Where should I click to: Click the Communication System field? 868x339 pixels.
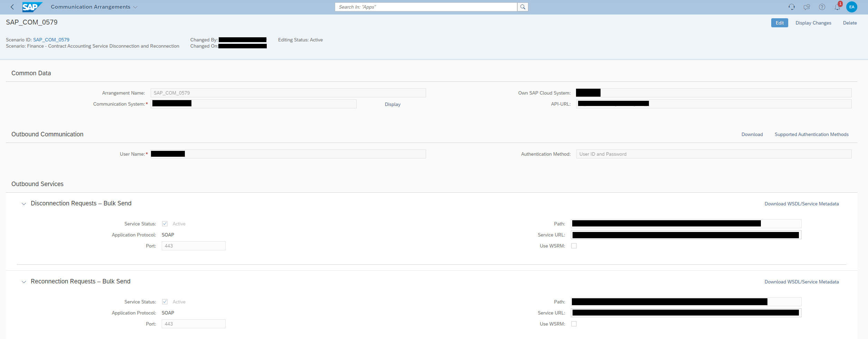pos(253,104)
